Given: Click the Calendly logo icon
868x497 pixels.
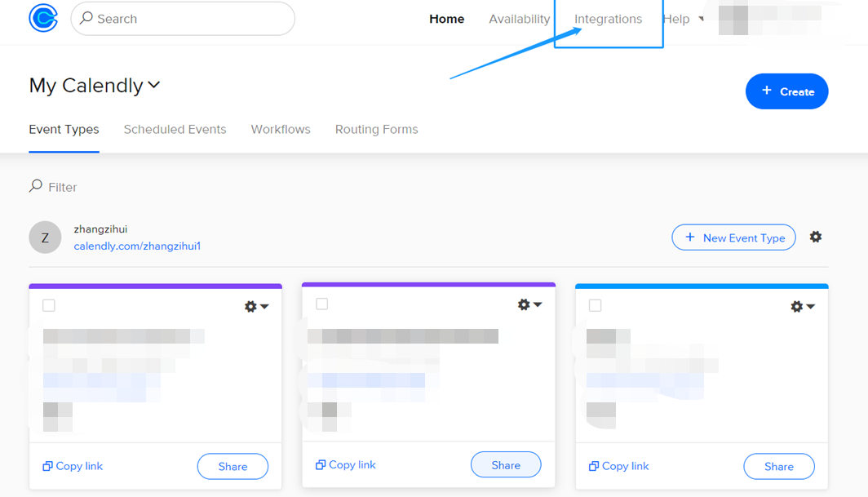Looking at the screenshot, I should pos(43,18).
